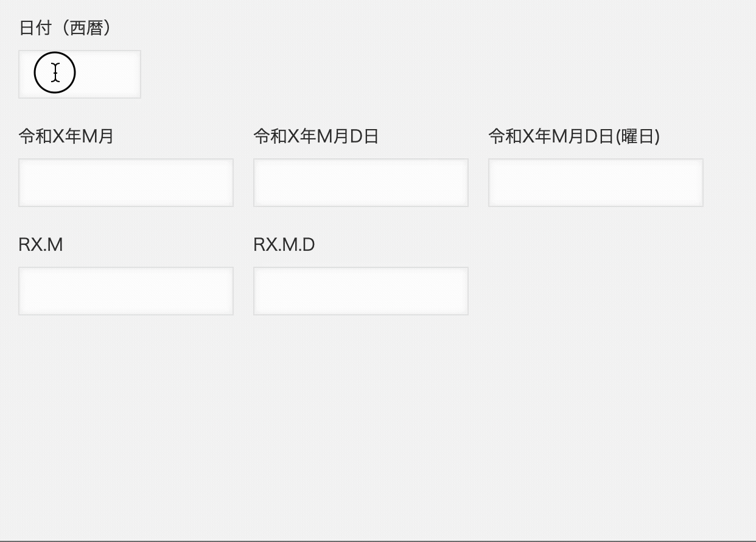Select the era date with weekday output box
The width and height of the screenshot is (756, 542).
[x=595, y=183]
